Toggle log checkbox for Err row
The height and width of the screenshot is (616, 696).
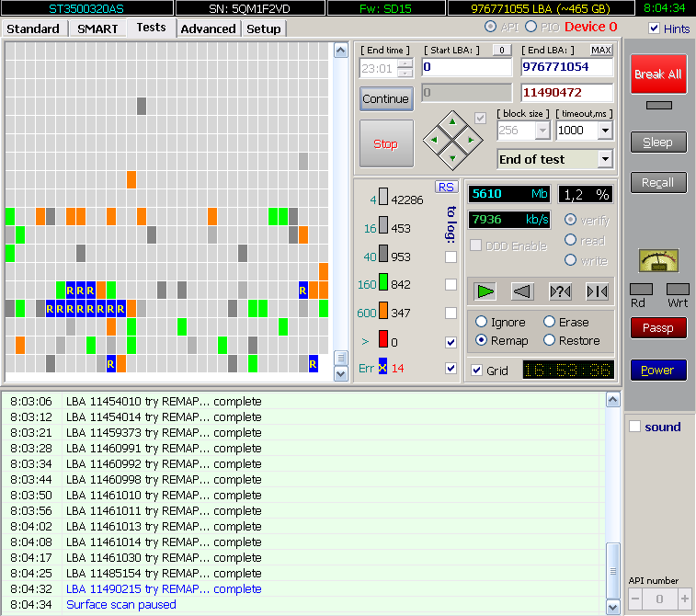coord(451,368)
